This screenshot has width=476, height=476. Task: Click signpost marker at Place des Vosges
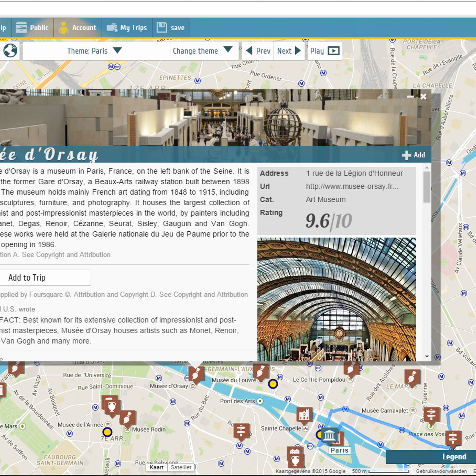pyautogui.click(x=453, y=439)
